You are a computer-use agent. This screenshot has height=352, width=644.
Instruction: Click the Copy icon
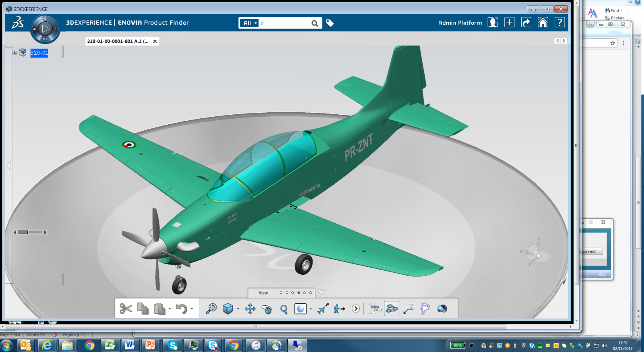click(143, 309)
